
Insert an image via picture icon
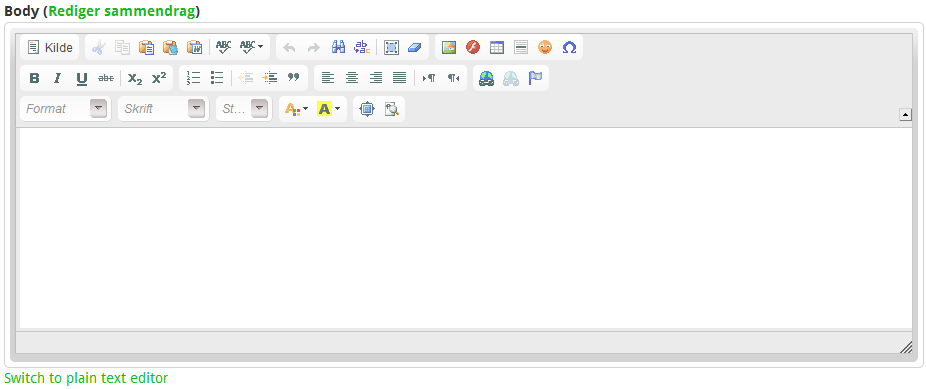[449, 47]
